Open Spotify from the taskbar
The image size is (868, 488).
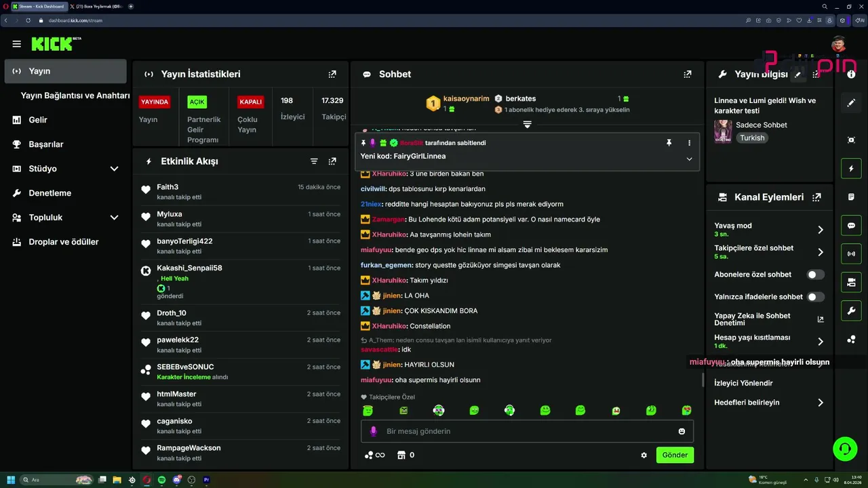click(x=162, y=480)
